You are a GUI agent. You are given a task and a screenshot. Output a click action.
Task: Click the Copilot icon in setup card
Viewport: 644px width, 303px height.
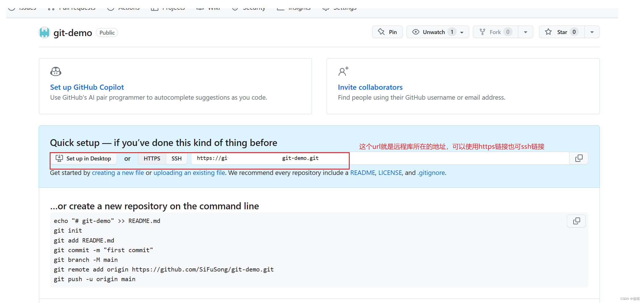56,71
